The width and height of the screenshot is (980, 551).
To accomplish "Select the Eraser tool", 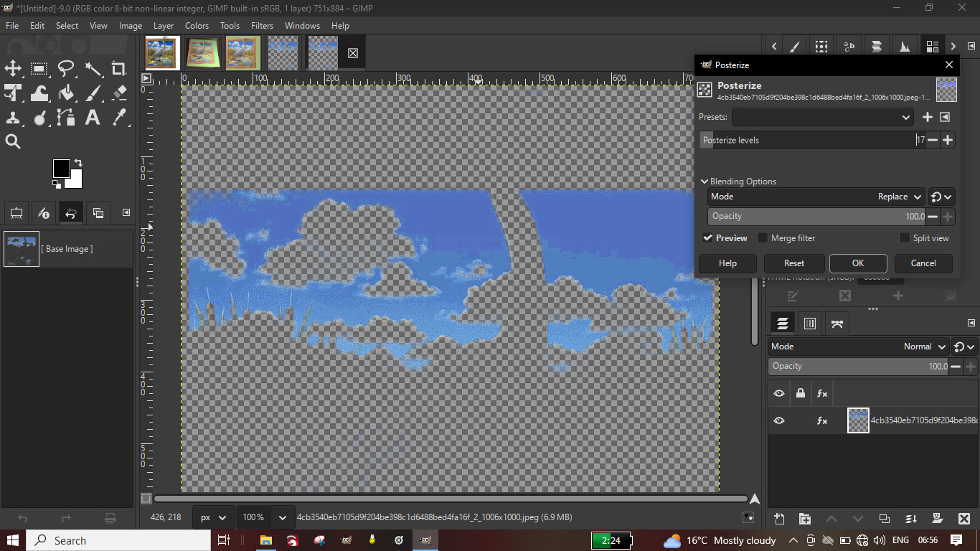I will [x=119, y=93].
